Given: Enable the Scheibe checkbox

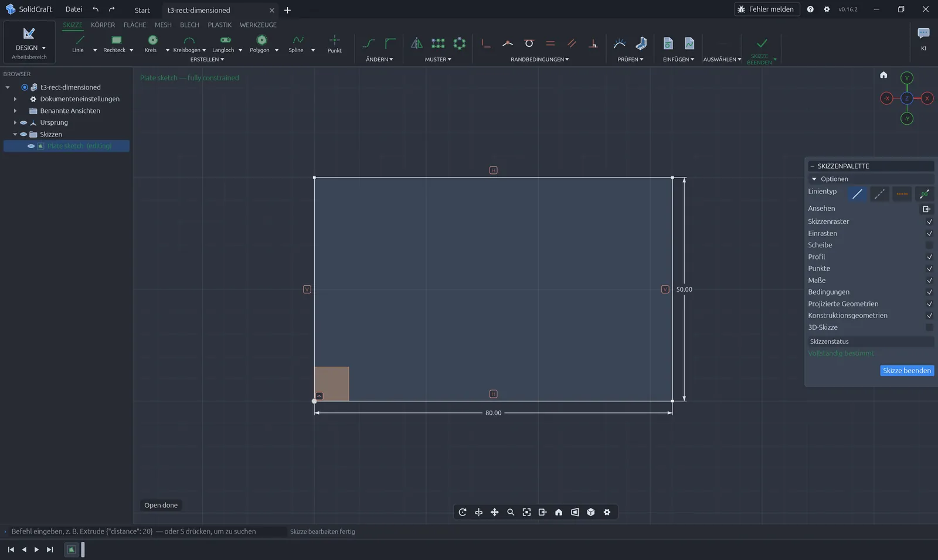Looking at the screenshot, I should coord(929,245).
